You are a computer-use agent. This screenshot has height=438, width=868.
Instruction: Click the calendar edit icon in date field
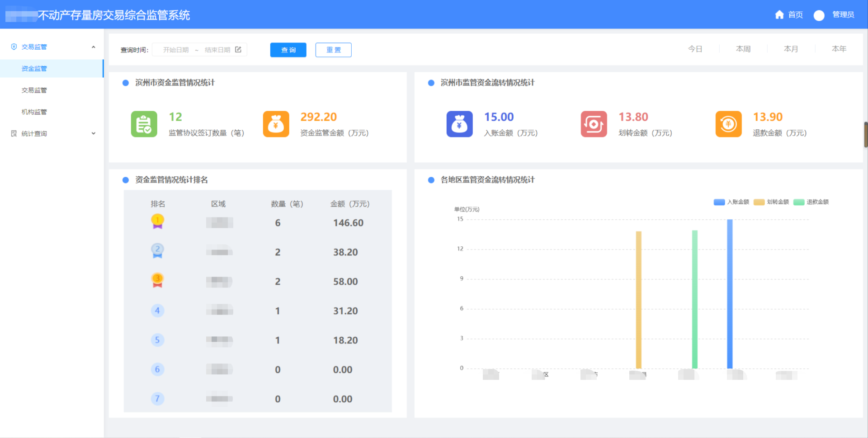coord(238,50)
